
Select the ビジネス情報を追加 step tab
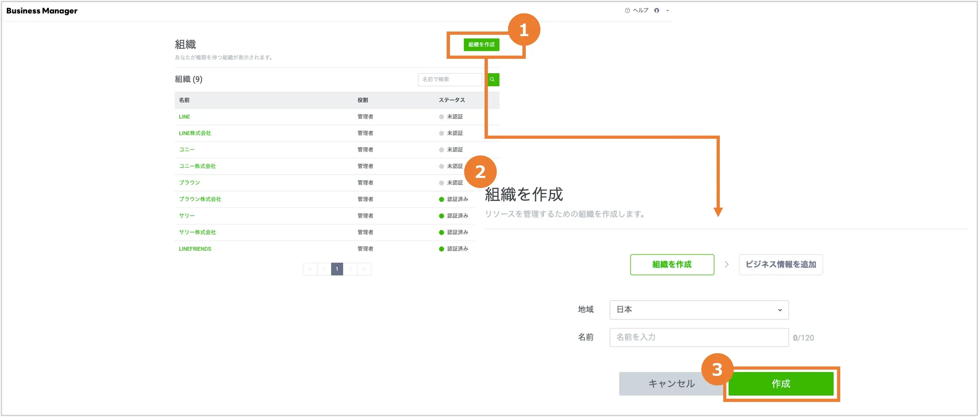(781, 265)
